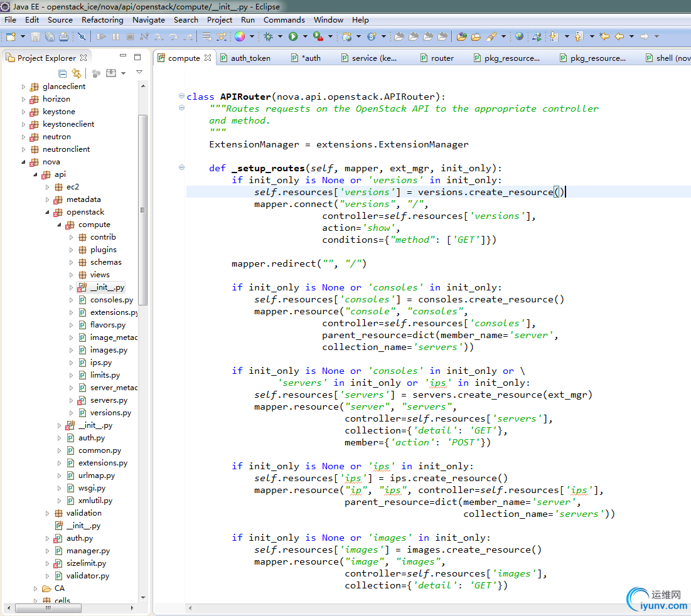This screenshot has width=691, height=616.
Task: Click the Save icon in the toolbar
Action: click(35, 36)
